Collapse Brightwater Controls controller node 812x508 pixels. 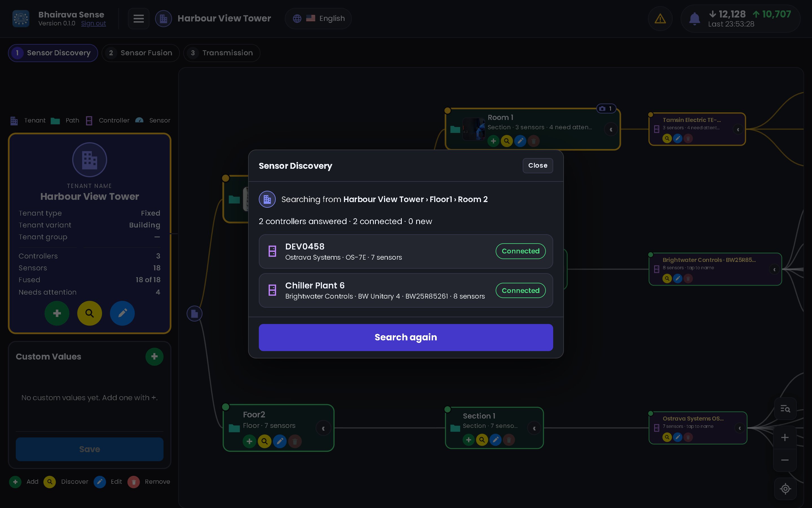775,270
